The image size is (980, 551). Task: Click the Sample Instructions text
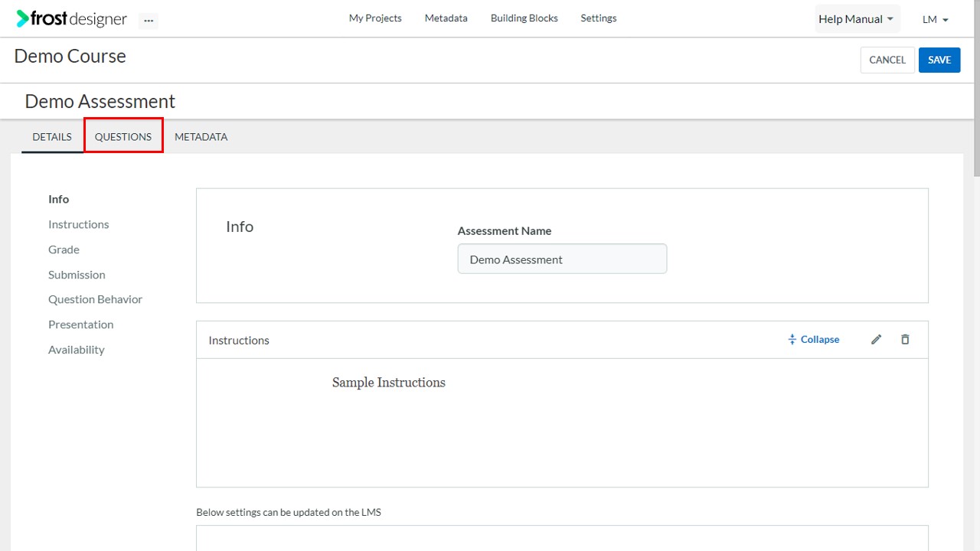point(389,383)
